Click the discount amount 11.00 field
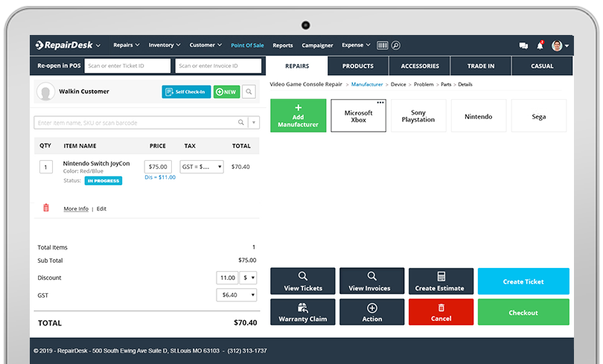 [x=227, y=278]
